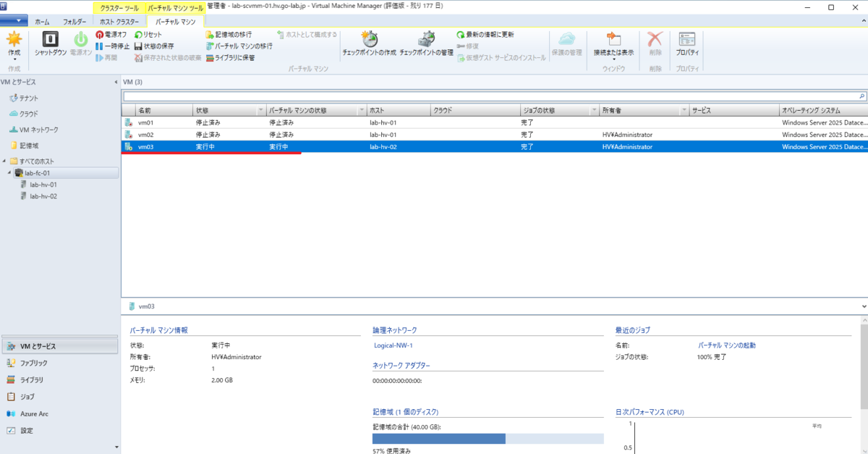The height and width of the screenshot is (454, 868).
Task: Click vm02's HV¥Administrator owner cell
Action: (x=627, y=135)
